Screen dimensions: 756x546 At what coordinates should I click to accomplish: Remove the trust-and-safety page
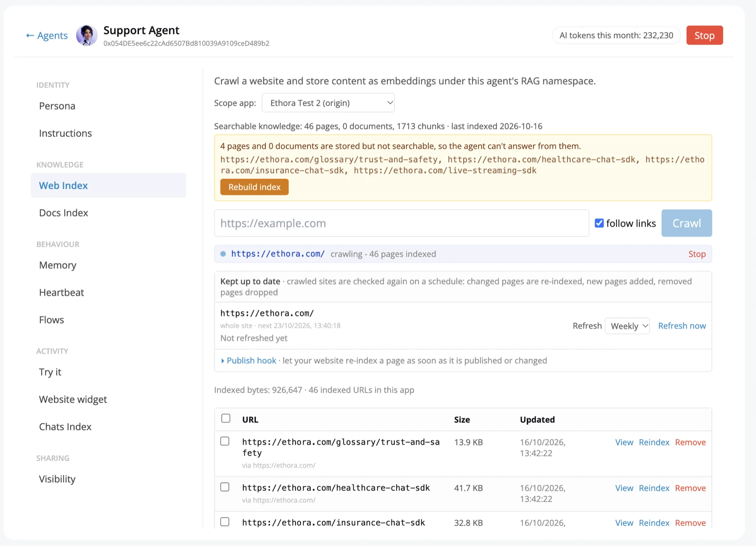690,442
